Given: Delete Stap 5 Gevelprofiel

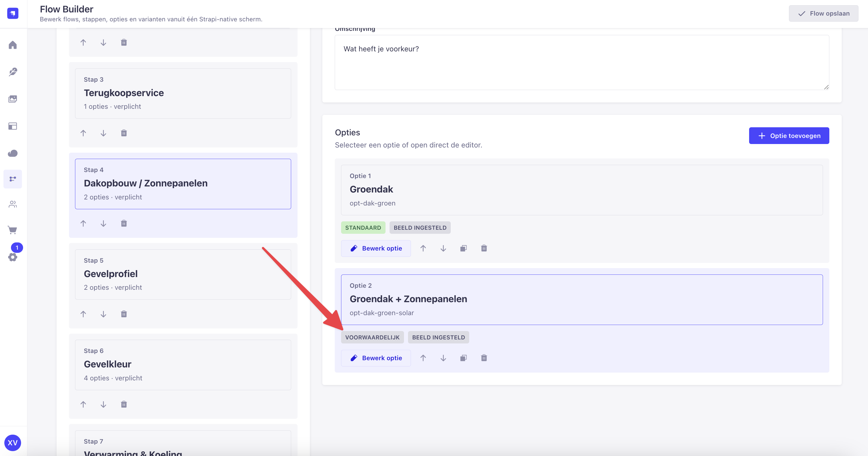Looking at the screenshot, I should 124,314.
